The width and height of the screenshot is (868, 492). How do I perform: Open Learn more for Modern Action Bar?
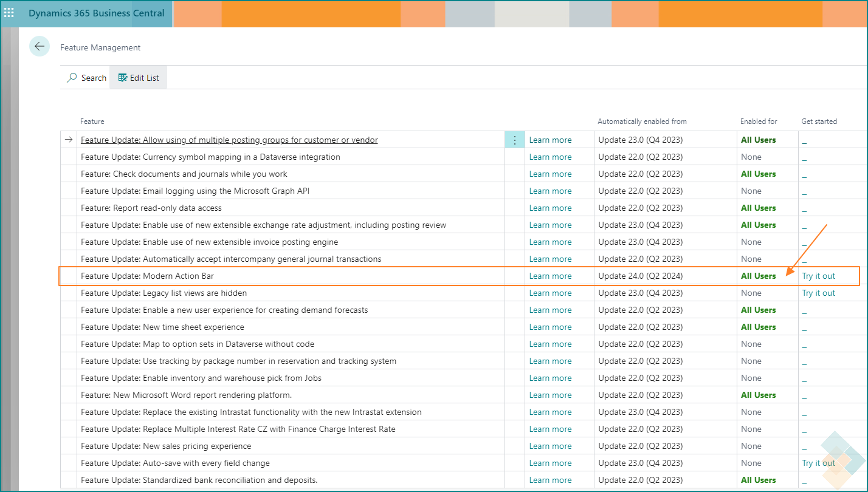pyautogui.click(x=550, y=276)
